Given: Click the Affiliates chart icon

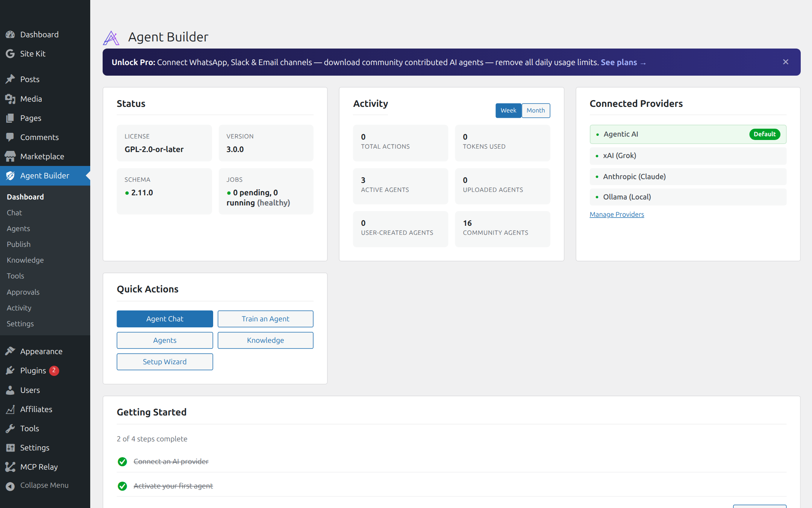Looking at the screenshot, I should pyautogui.click(x=10, y=409).
